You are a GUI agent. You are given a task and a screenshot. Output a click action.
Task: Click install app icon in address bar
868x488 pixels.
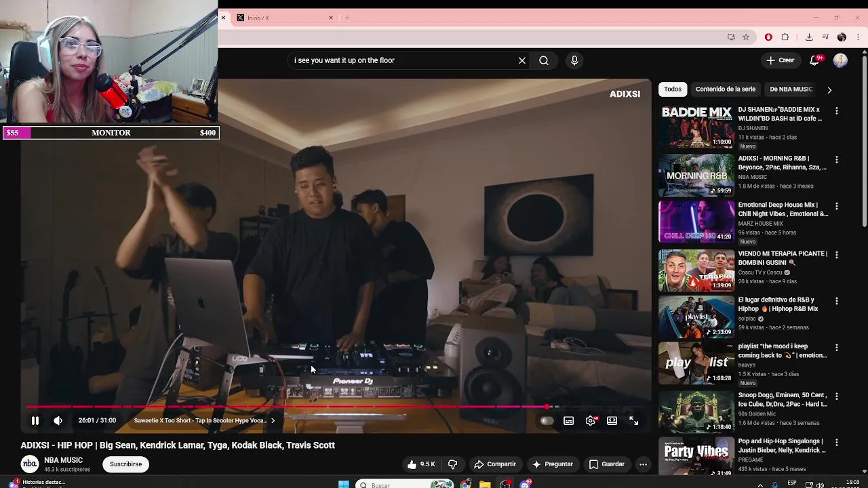(x=731, y=37)
